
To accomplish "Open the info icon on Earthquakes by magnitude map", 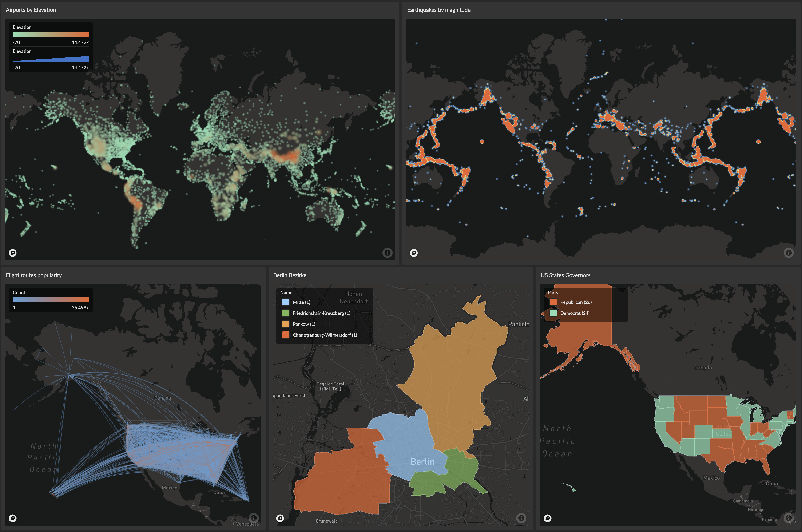I will coord(789,253).
